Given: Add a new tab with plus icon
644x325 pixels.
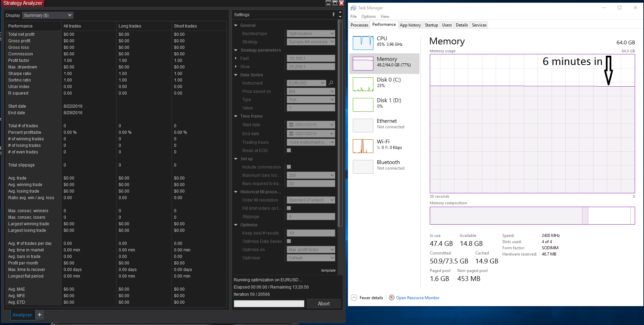Looking at the screenshot, I should [x=40, y=315].
